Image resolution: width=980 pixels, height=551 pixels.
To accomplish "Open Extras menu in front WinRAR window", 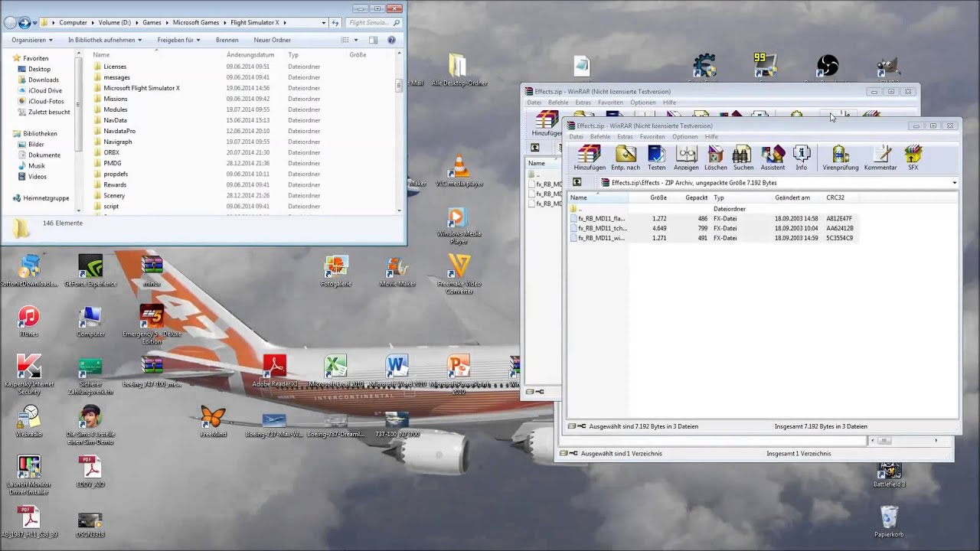I will (626, 137).
